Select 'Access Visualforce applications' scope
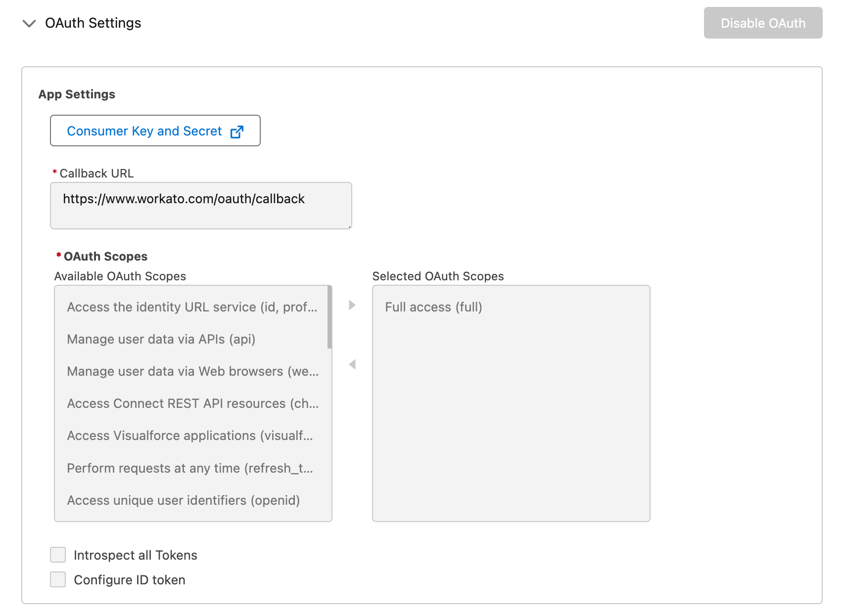Screen dimensions: 843x616 pos(189,436)
